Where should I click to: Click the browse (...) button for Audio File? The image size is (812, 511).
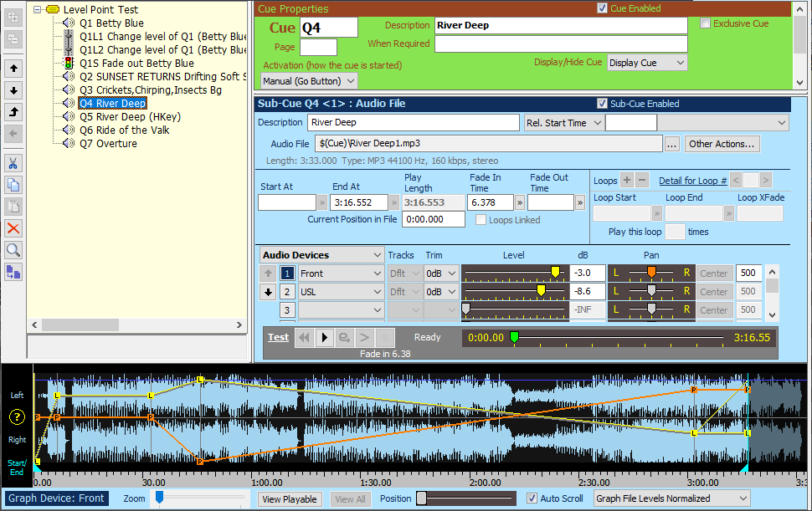(x=672, y=145)
